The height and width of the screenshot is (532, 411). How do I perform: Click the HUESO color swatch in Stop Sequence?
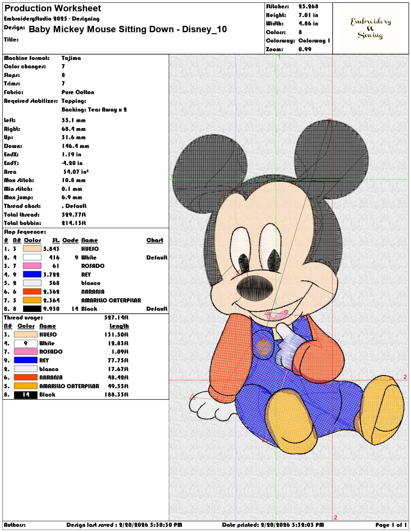point(32,249)
